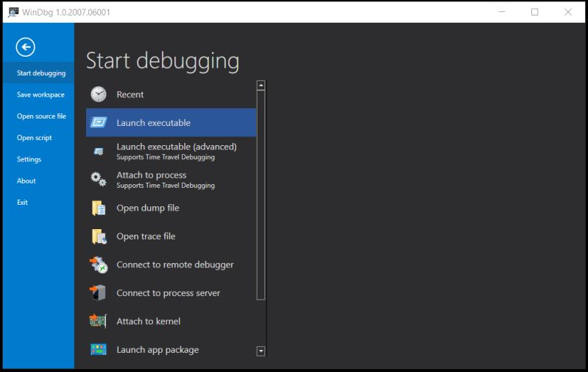Click the Attach to process gears icon
The width and height of the screenshot is (588, 372).
99,180
